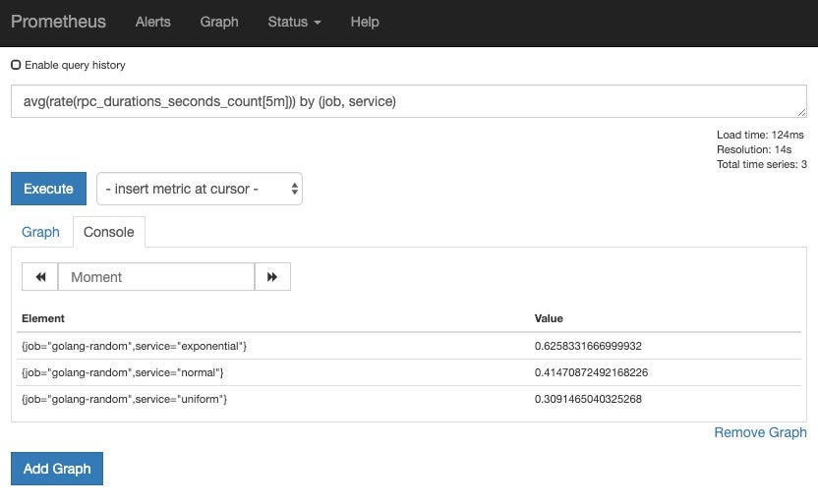
Task: Click the Remove Graph link
Action: click(760, 432)
